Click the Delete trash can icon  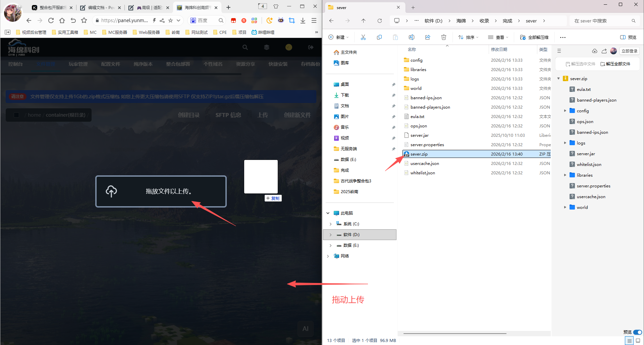(x=443, y=37)
